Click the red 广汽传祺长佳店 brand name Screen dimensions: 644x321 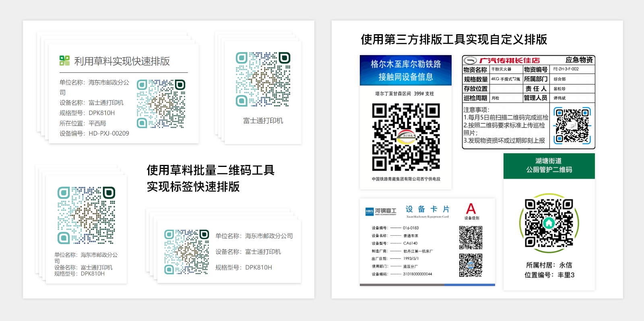(510, 60)
